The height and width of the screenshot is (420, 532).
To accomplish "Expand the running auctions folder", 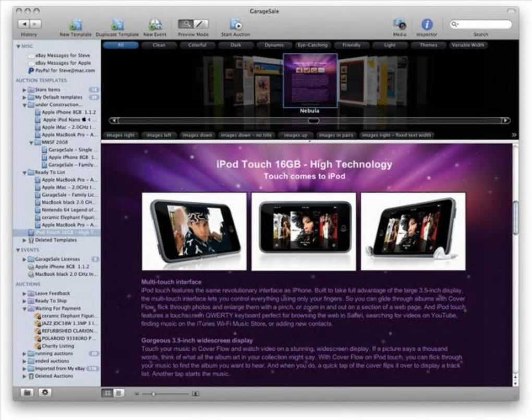I will click(x=24, y=353).
